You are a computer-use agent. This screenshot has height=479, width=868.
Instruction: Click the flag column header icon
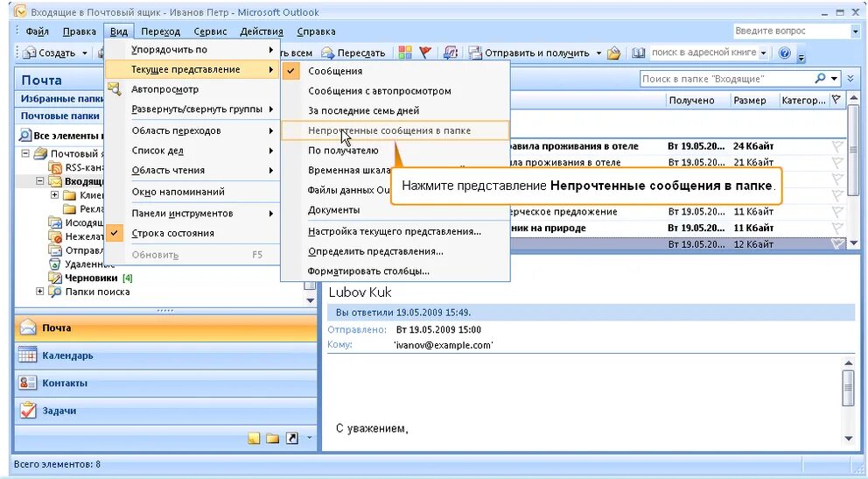(836, 100)
